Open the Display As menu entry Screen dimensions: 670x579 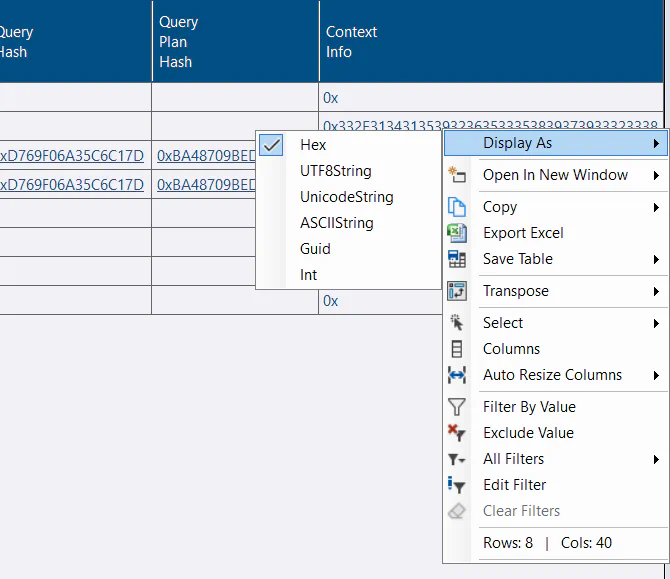(555, 143)
